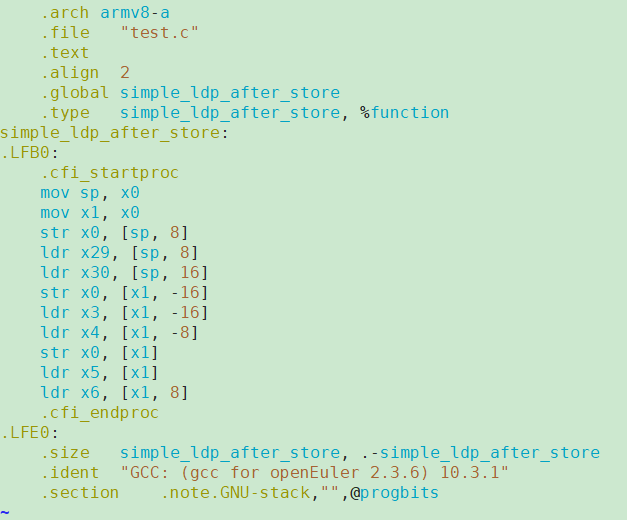The height and width of the screenshot is (520, 627).
Task: Click the @progbits text in .section line
Action: pos(395,493)
